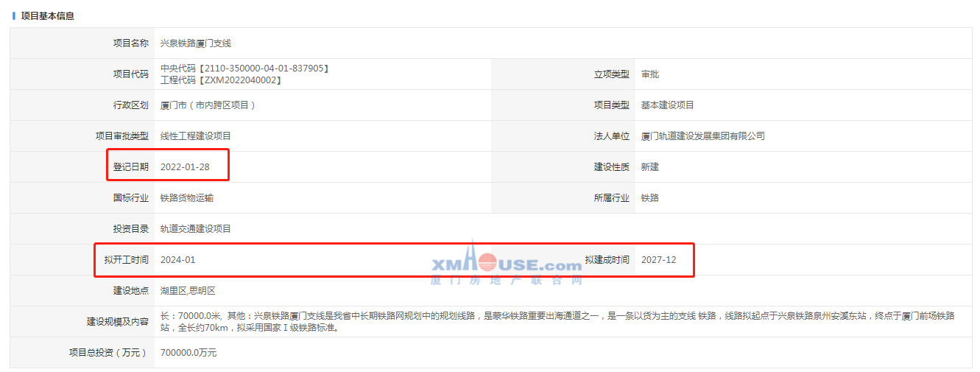Click the 拟开工时间 value 2024-01
This screenshot has width=980, height=372.
[177, 260]
